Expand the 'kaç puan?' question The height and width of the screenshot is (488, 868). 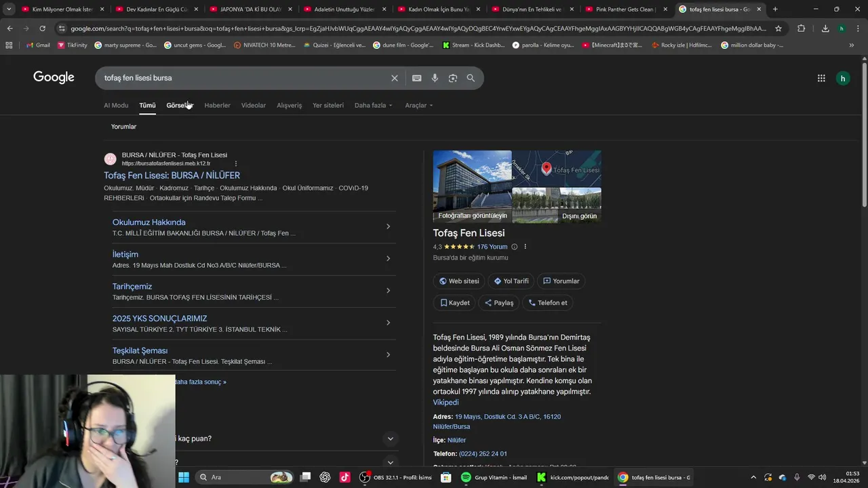click(390, 439)
